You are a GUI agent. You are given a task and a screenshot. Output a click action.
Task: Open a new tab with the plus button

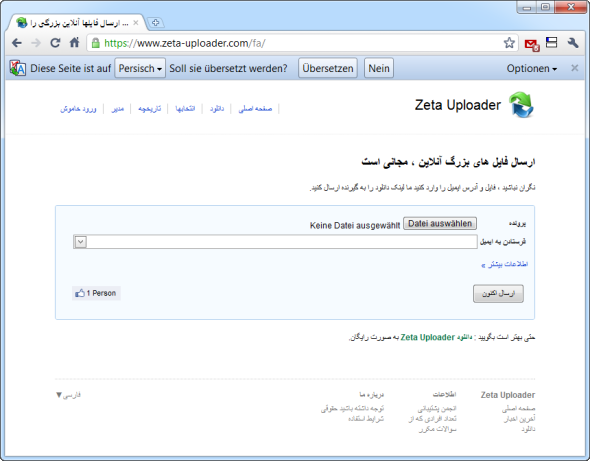click(155, 23)
